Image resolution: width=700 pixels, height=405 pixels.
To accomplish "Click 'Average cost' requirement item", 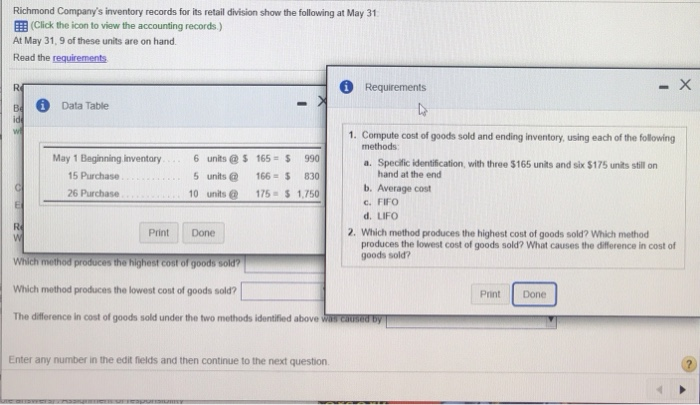I will point(404,188).
